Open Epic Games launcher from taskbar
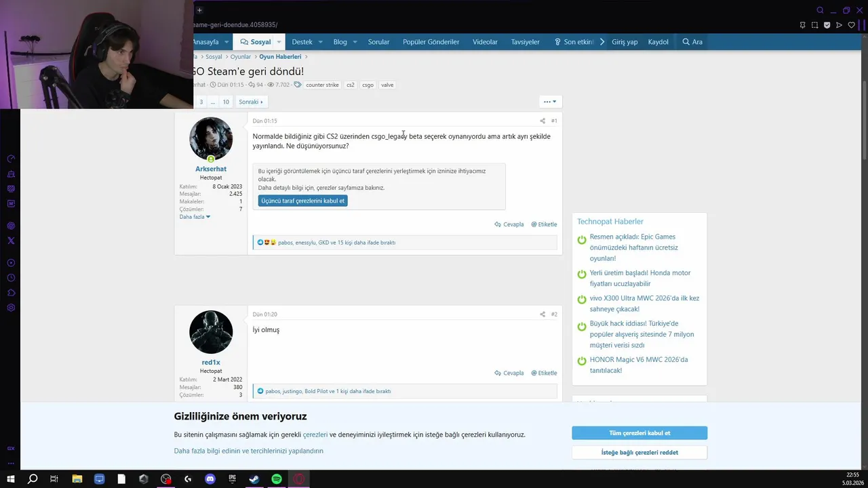This screenshot has height=488, width=868. click(x=232, y=479)
